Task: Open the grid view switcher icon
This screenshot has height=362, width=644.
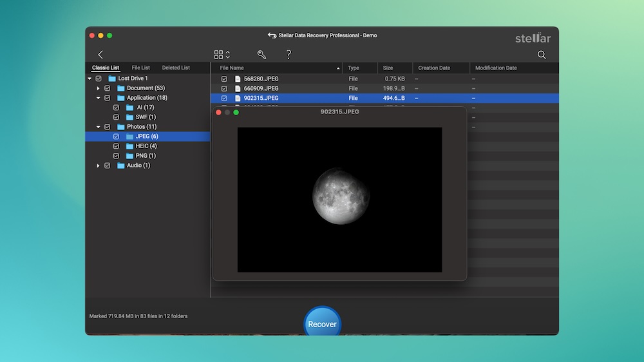Action: [x=219, y=55]
